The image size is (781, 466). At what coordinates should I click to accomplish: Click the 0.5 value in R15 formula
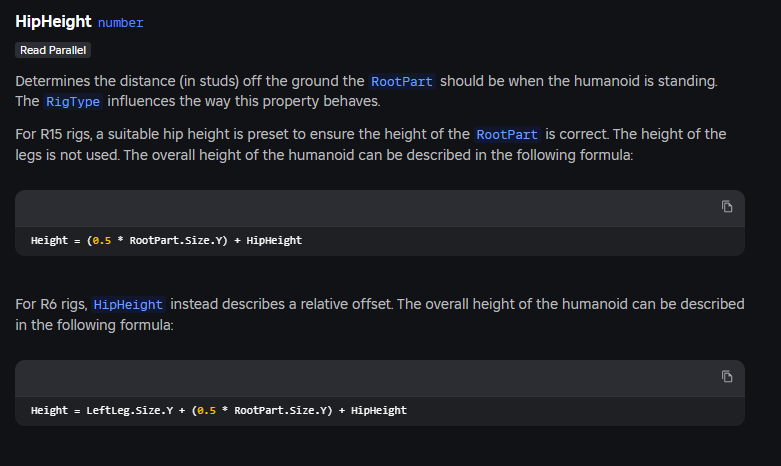coord(101,241)
